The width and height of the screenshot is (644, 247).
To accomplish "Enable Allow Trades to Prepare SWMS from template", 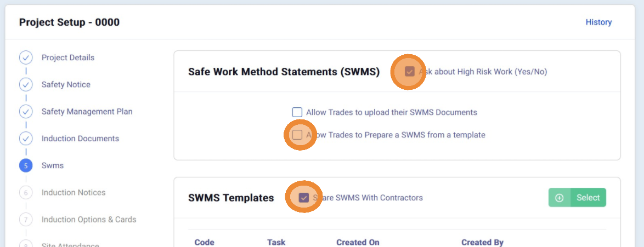I will [297, 135].
